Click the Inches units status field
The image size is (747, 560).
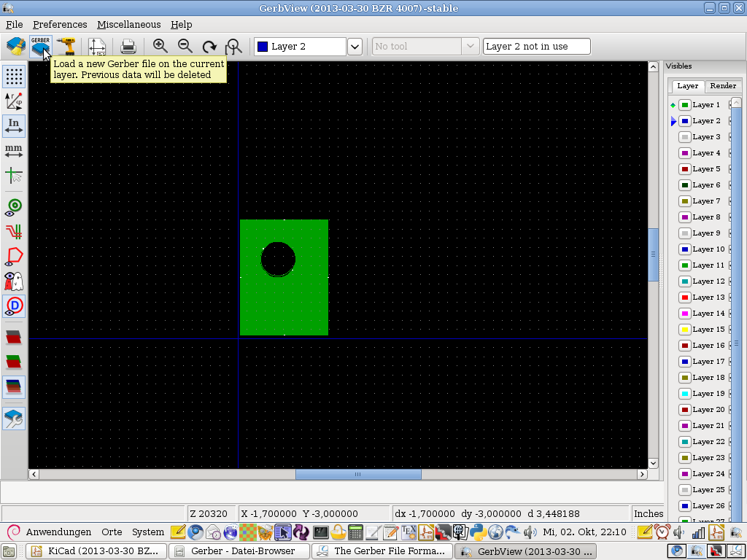click(x=648, y=514)
